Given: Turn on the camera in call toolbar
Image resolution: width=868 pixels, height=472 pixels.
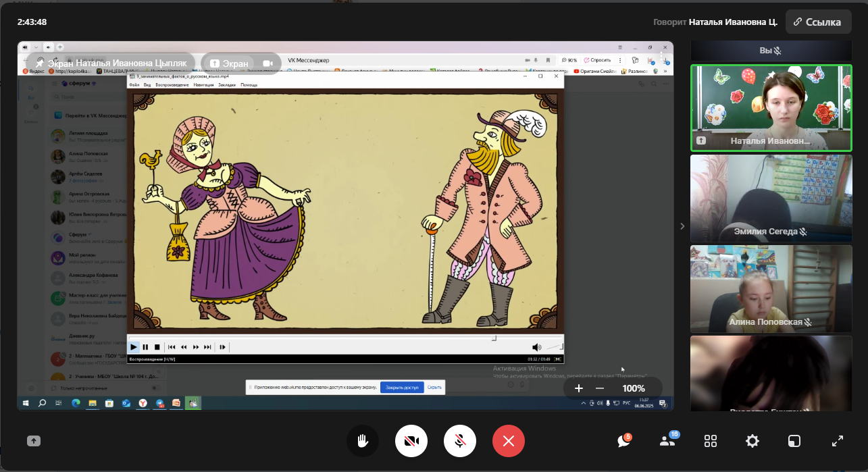Looking at the screenshot, I should click(x=411, y=441).
